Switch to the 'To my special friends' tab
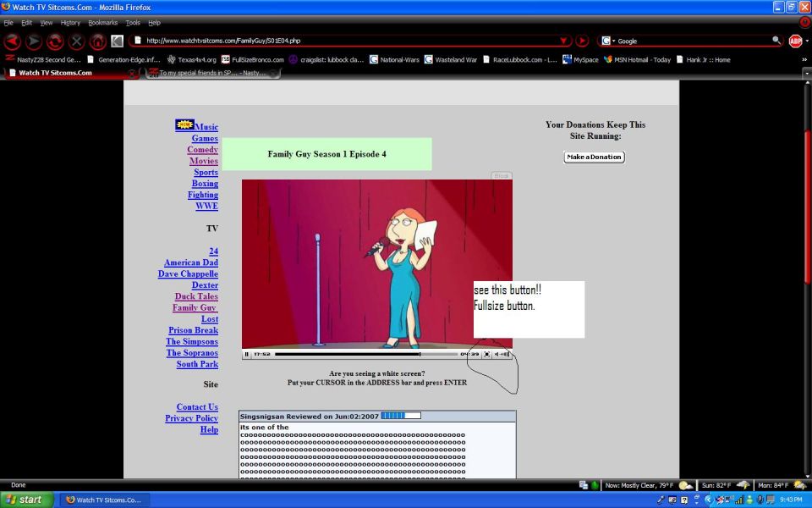812x508 pixels. tap(212, 73)
